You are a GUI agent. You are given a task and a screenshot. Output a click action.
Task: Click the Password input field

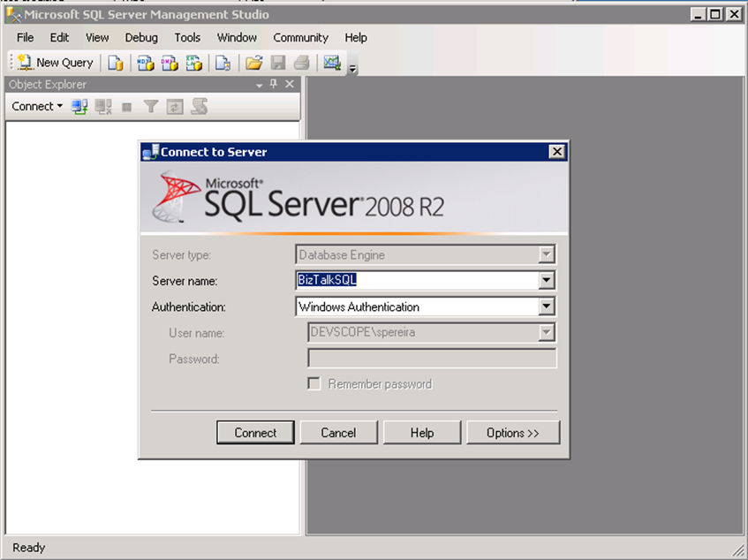[432, 359]
